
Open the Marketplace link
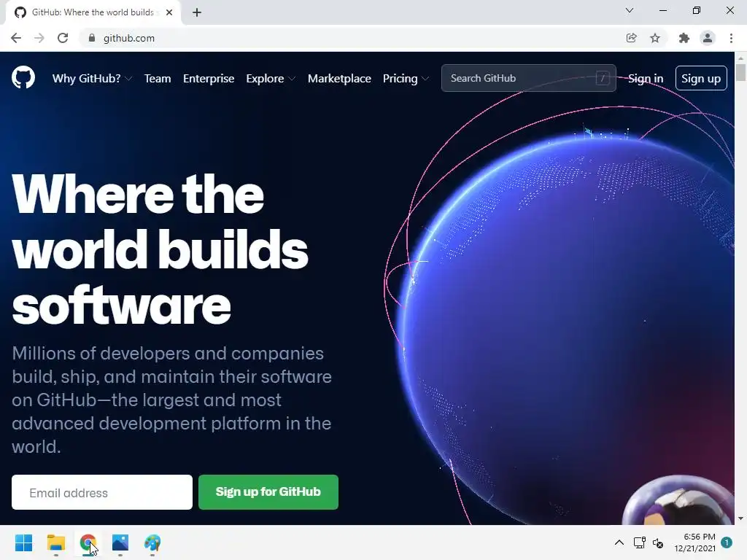click(339, 79)
